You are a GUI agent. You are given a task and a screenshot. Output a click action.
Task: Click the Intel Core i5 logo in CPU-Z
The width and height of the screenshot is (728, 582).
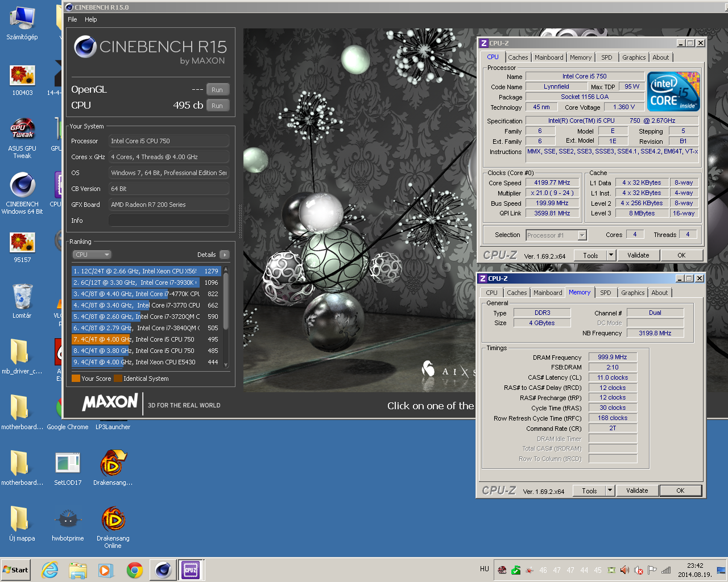673,92
